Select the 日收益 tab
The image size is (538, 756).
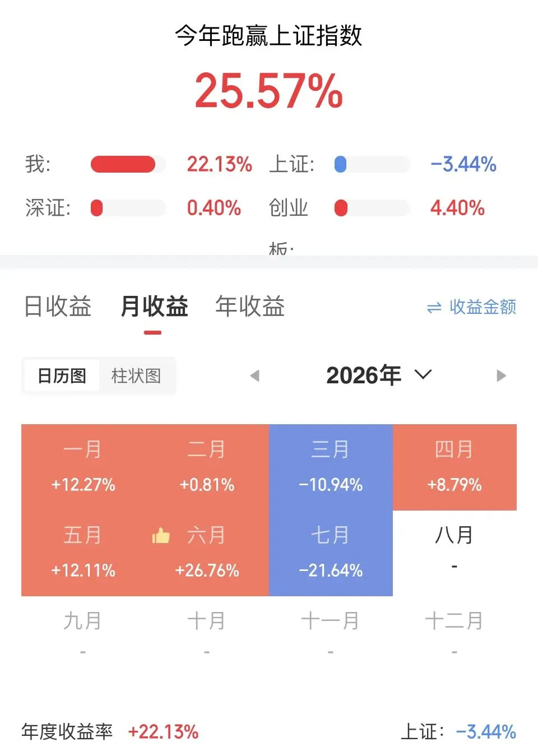click(x=58, y=307)
